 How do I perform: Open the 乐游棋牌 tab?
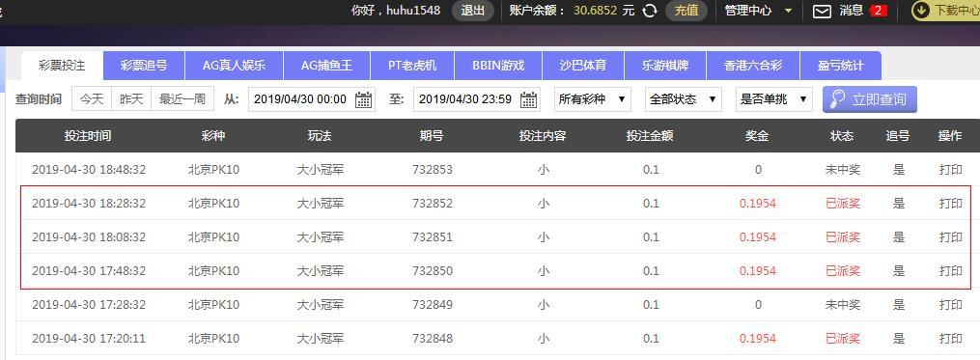(665, 66)
